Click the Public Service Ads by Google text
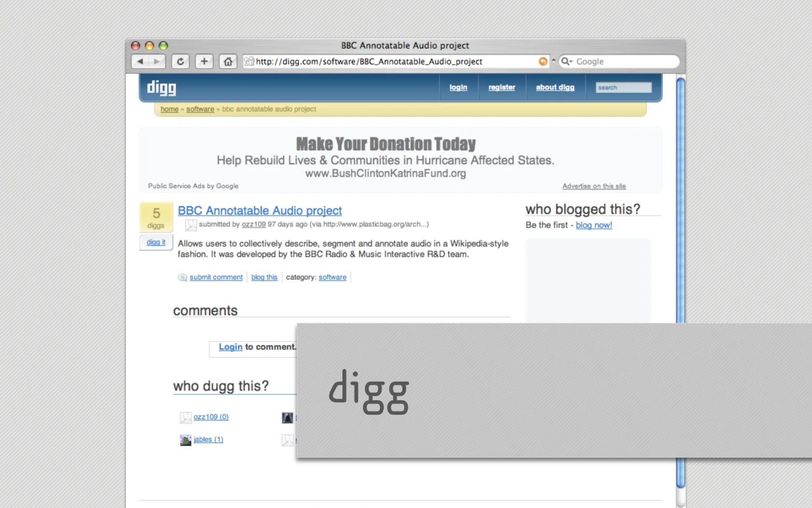Screen dimensions: 812x508 coord(193,186)
